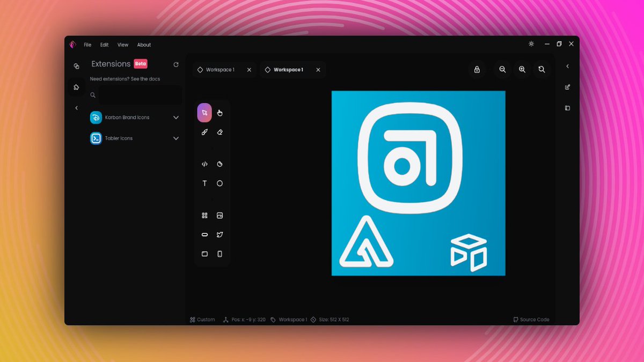Open the Edit menu
This screenshot has width=644, height=362.
(104, 45)
